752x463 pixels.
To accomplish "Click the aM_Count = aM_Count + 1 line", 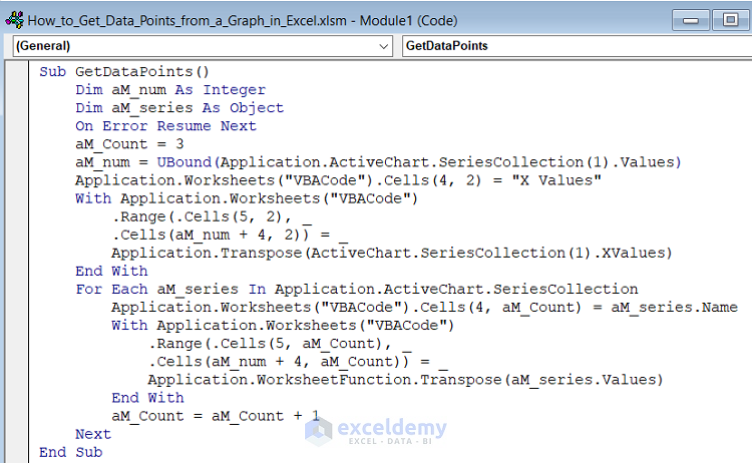I will (x=215, y=415).
